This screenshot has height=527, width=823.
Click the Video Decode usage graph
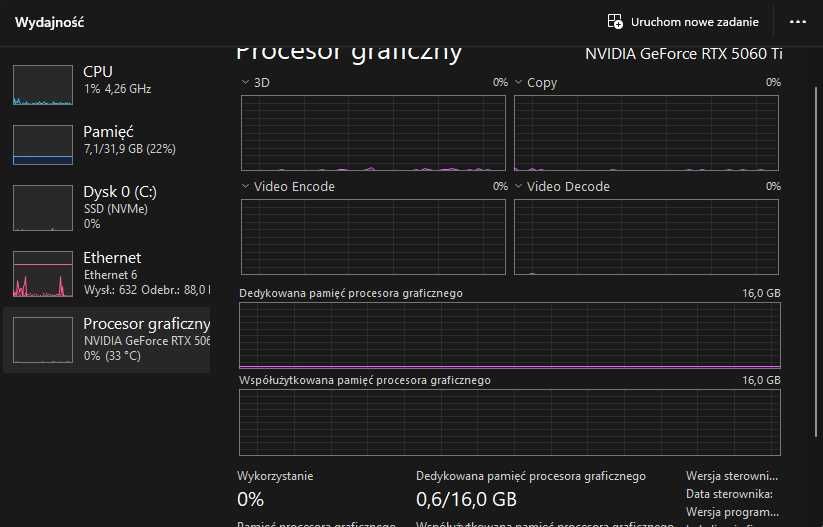pos(646,237)
